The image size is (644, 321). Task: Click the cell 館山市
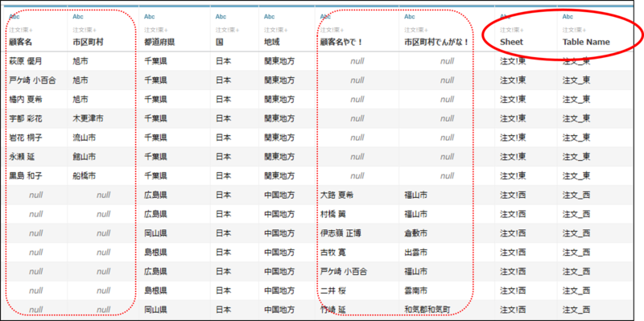pyautogui.click(x=85, y=156)
